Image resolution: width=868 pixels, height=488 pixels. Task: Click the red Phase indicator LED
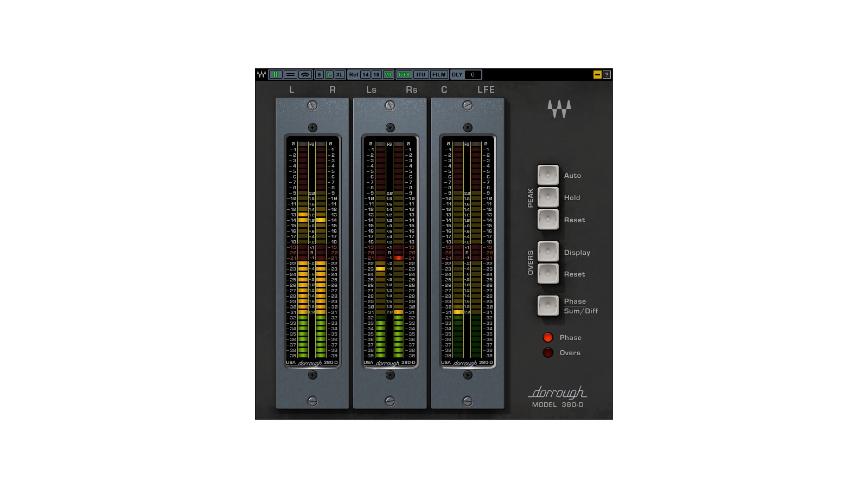(x=548, y=337)
